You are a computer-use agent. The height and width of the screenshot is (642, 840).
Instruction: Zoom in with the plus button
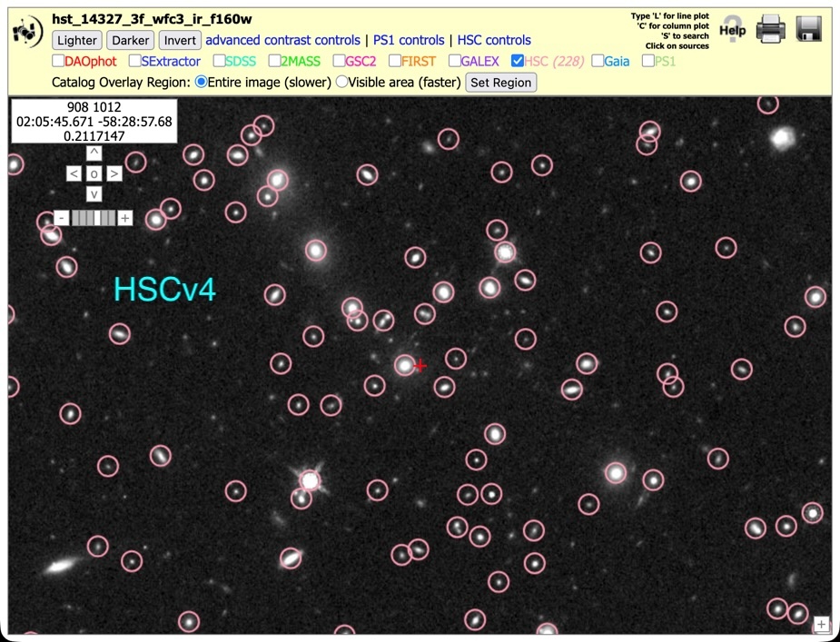tap(124, 218)
